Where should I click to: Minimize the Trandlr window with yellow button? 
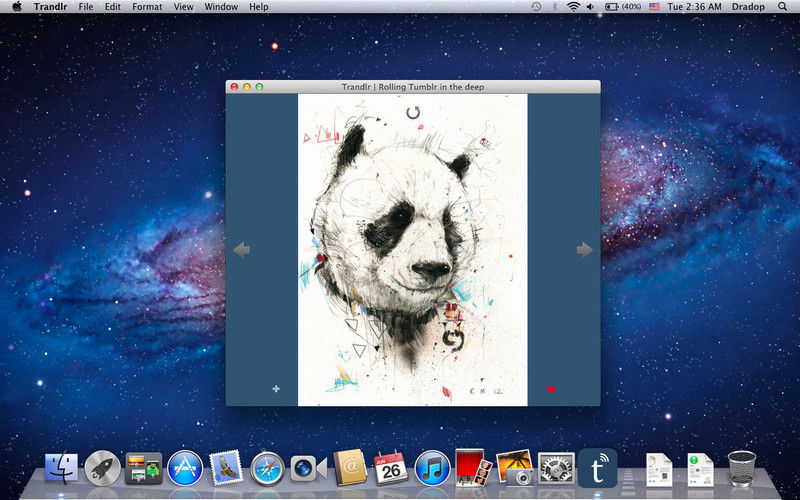pos(247,87)
